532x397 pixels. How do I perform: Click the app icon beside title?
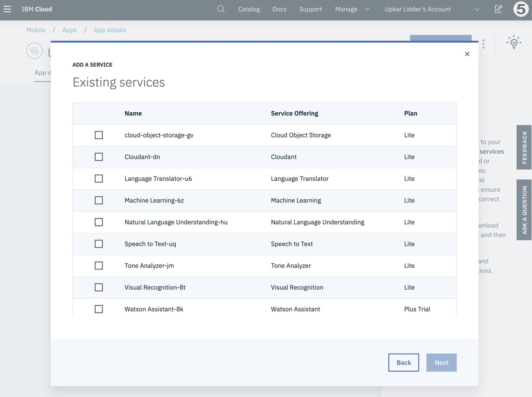34,51
